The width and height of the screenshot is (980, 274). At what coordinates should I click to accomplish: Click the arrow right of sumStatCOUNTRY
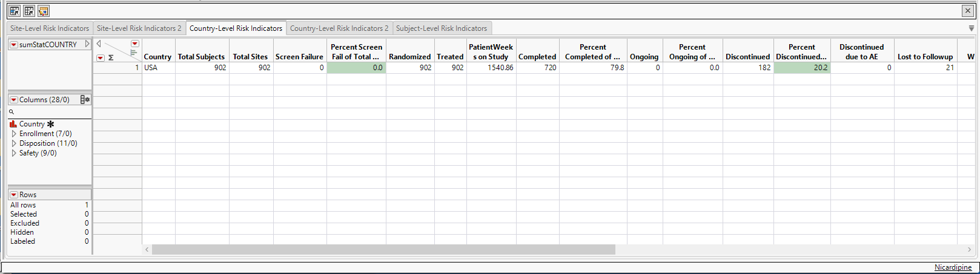click(x=87, y=44)
